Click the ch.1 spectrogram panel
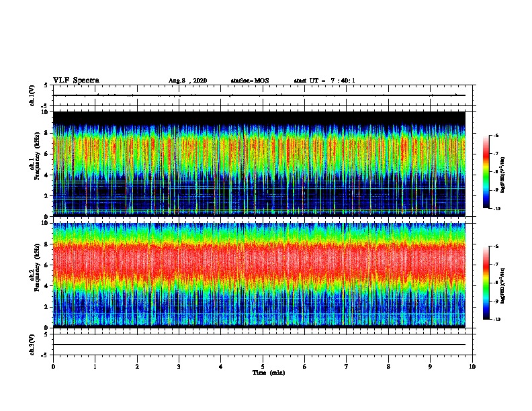The image size is (532, 411). 259,164
